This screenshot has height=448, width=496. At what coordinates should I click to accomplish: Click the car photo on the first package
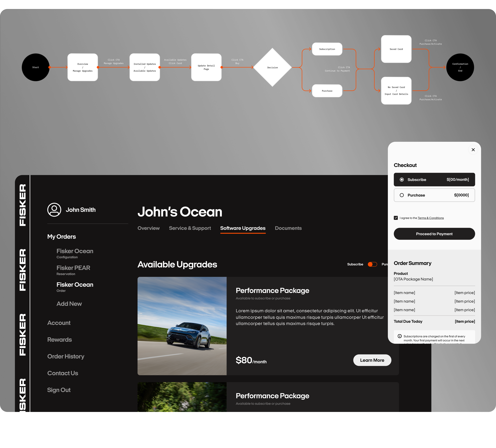click(182, 326)
